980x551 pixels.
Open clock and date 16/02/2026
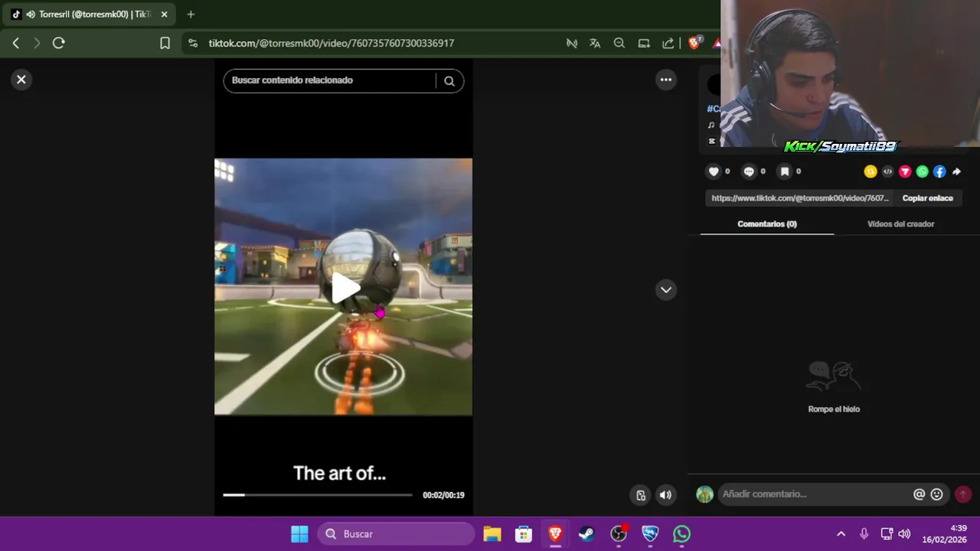pos(945,534)
